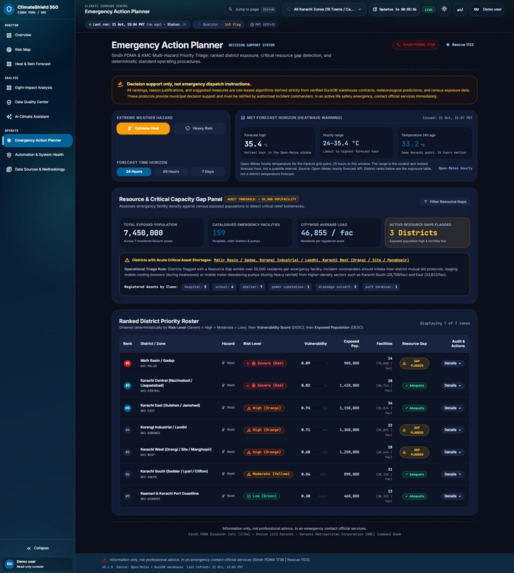Click the AI Climate Assistant sparkle icon
Screen dimensions: 514x573
(x=9, y=117)
